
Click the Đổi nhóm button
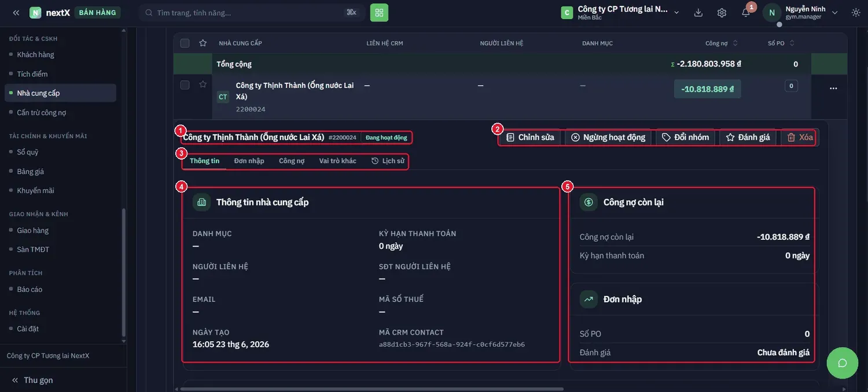point(686,137)
